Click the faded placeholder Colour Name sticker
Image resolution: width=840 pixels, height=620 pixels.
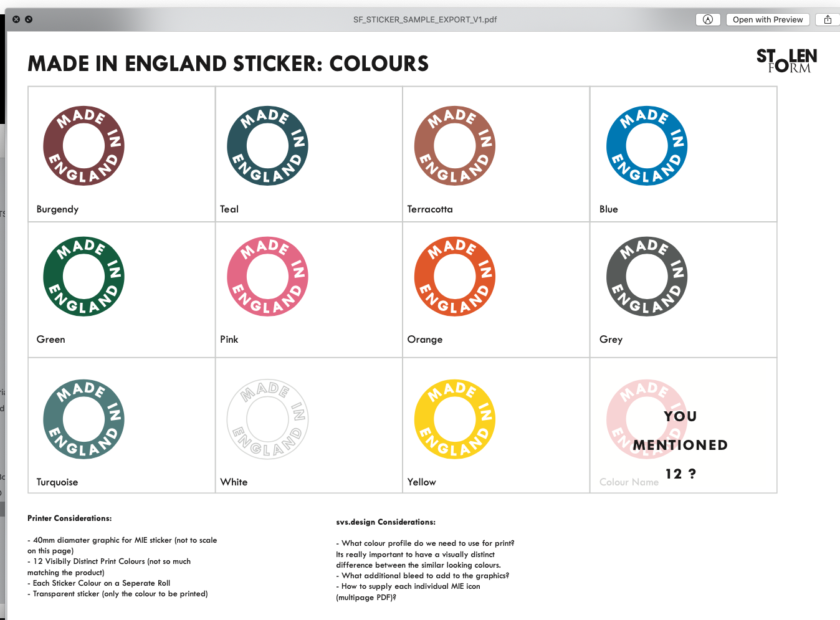point(647,419)
